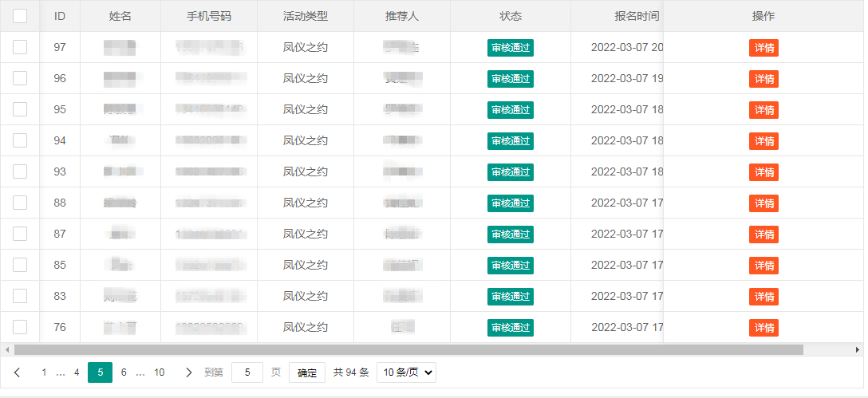Click the horizontal scrollbar thumb
The height and width of the screenshot is (398, 868).
(408, 349)
